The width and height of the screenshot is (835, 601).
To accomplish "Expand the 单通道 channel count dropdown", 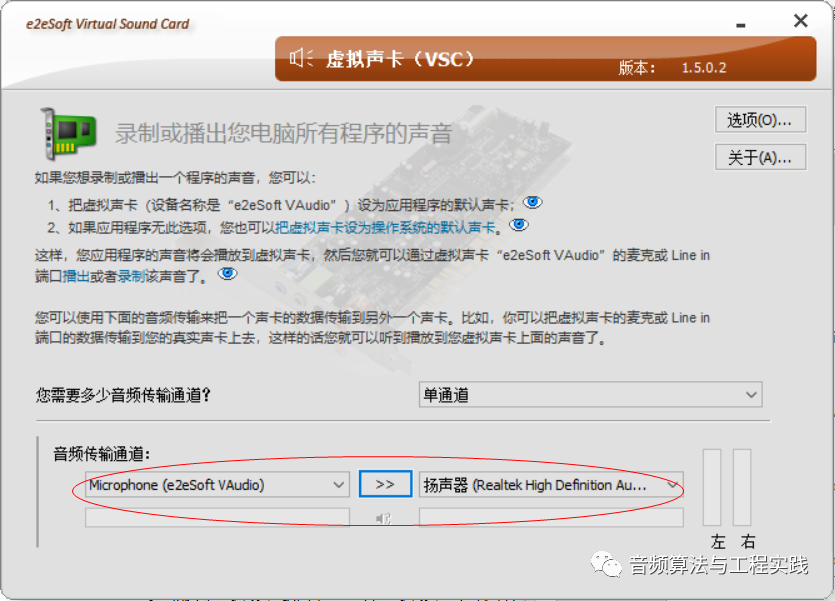I will (590, 395).
